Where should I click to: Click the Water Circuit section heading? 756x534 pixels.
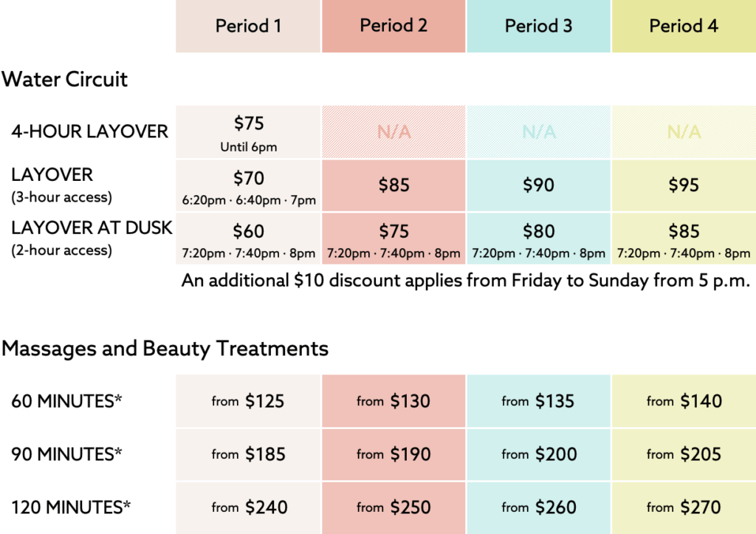pos(65,79)
